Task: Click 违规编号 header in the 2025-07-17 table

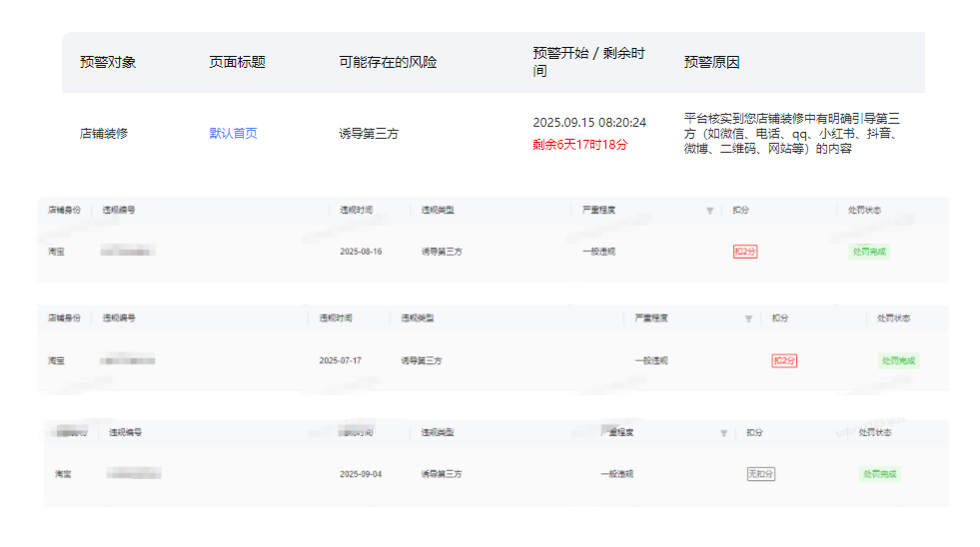Action: pos(119,318)
